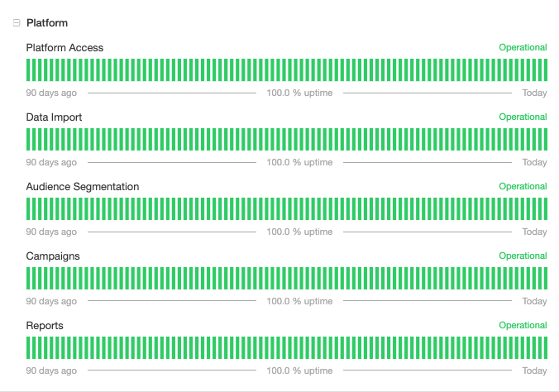Click the Reports component name
This screenshot has height=392, width=559.
(x=45, y=326)
